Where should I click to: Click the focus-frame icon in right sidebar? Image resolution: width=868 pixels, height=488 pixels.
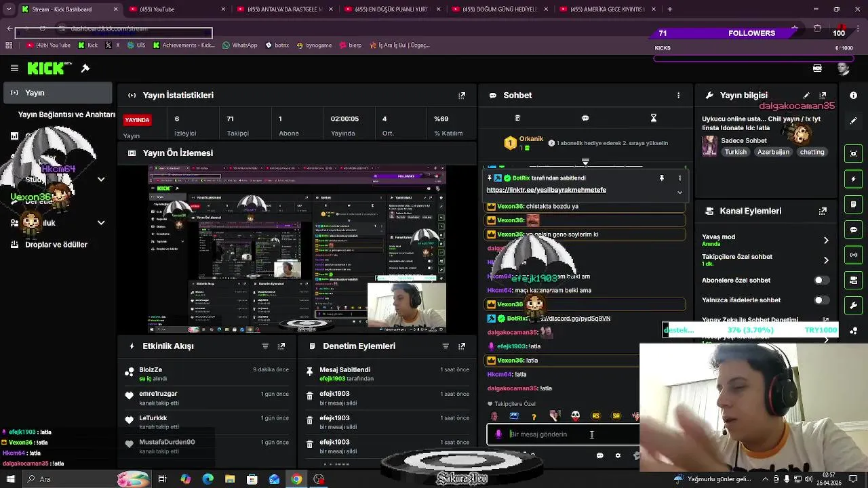coord(853,154)
